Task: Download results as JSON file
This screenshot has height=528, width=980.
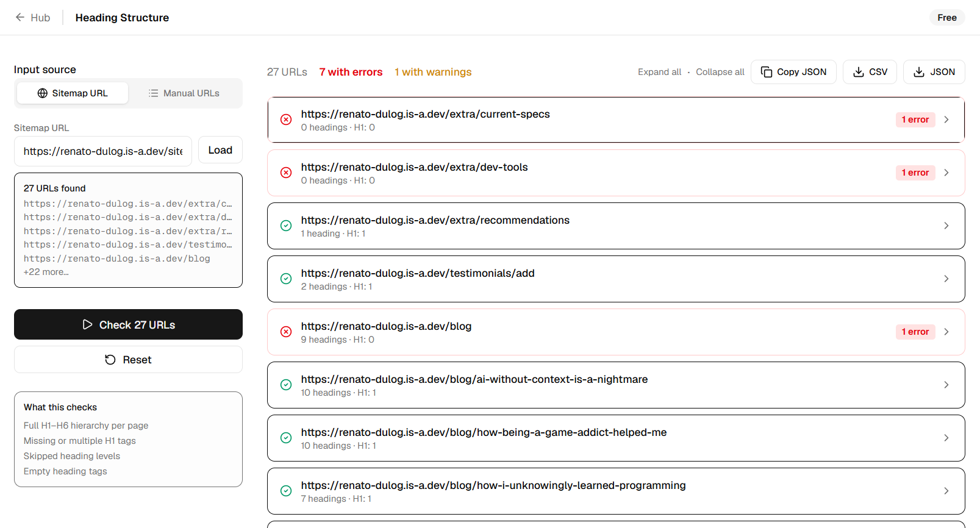Action: (x=934, y=72)
